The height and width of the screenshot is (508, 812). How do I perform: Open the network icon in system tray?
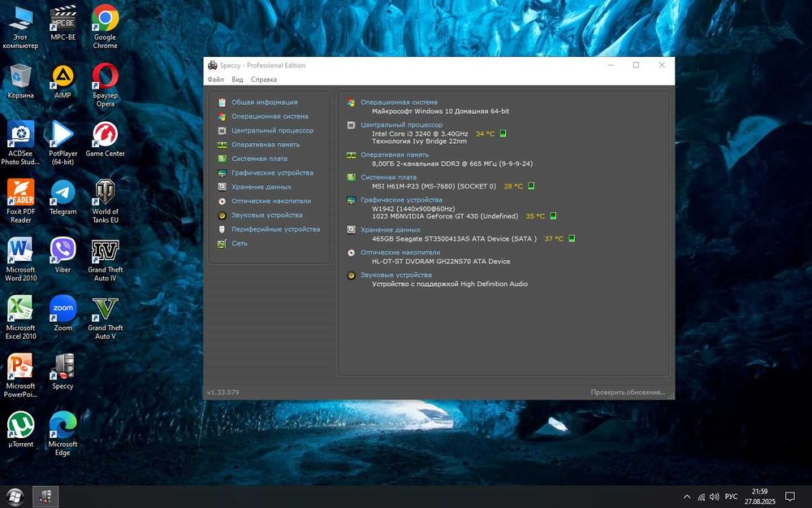click(702, 497)
